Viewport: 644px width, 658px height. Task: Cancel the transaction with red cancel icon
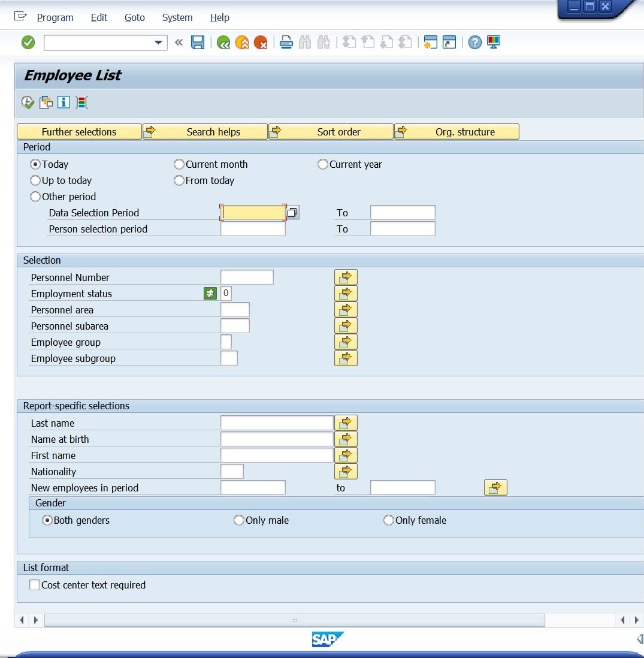(261, 42)
